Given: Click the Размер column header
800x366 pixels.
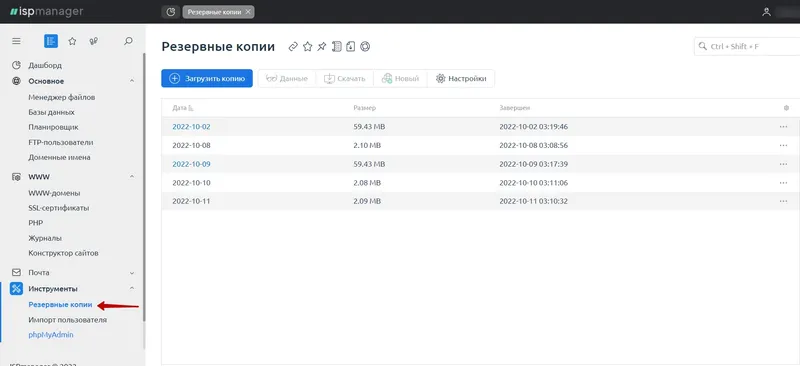Looking at the screenshot, I should point(364,108).
